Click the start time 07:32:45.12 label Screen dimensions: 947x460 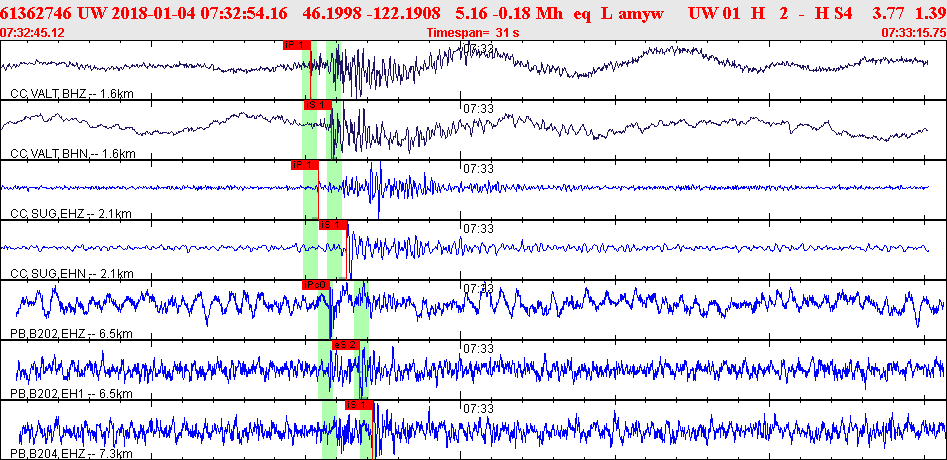click(33, 33)
